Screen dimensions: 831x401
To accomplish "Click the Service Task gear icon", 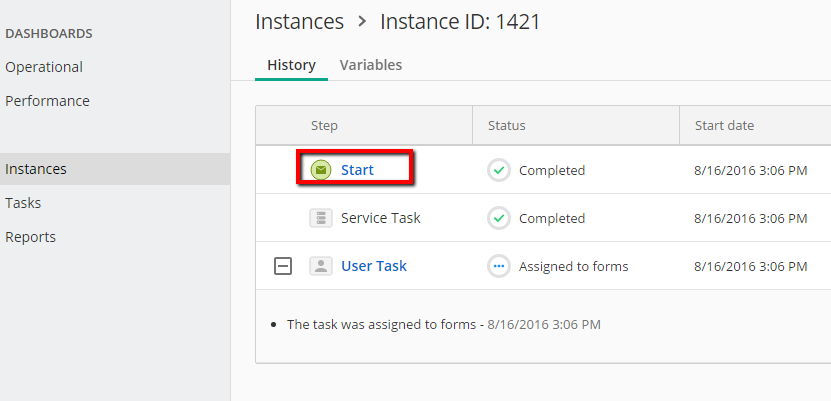I will click(321, 218).
